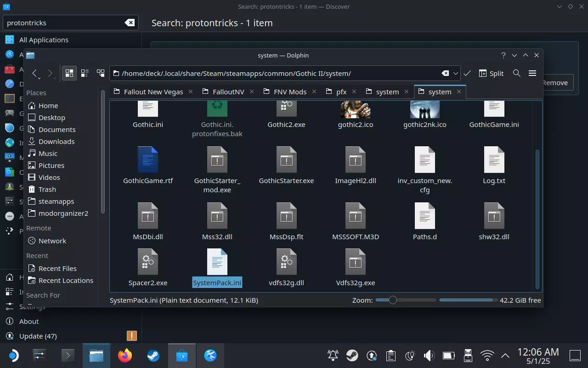This screenshot has height=368, width=588.
Task: Switch to Icons view mode in Dolphin
Action: (69, 73)
